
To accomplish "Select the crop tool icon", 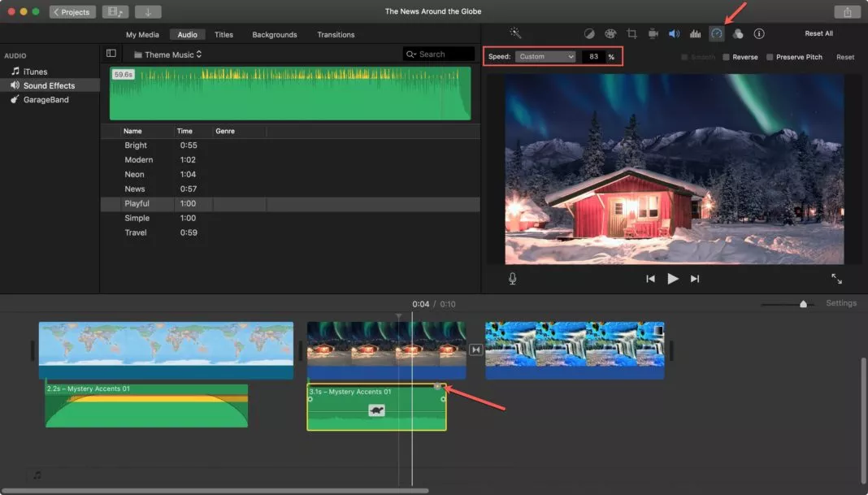I will tap(631, 34).
